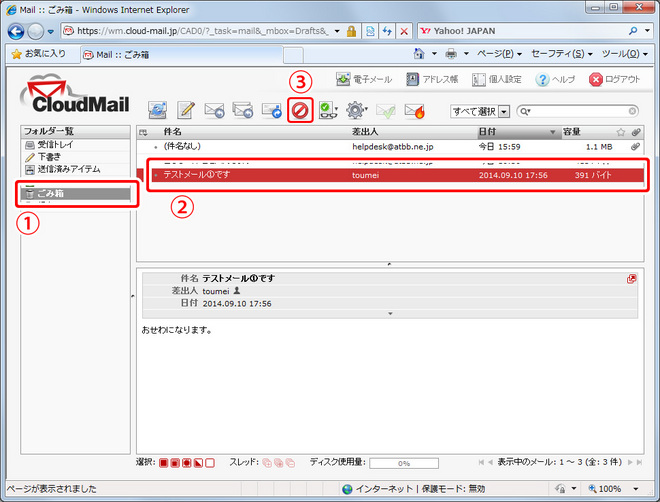Screen dimensions: 660x502
Task: Click the mark as spam flame icon
Action: pos(414,111)
